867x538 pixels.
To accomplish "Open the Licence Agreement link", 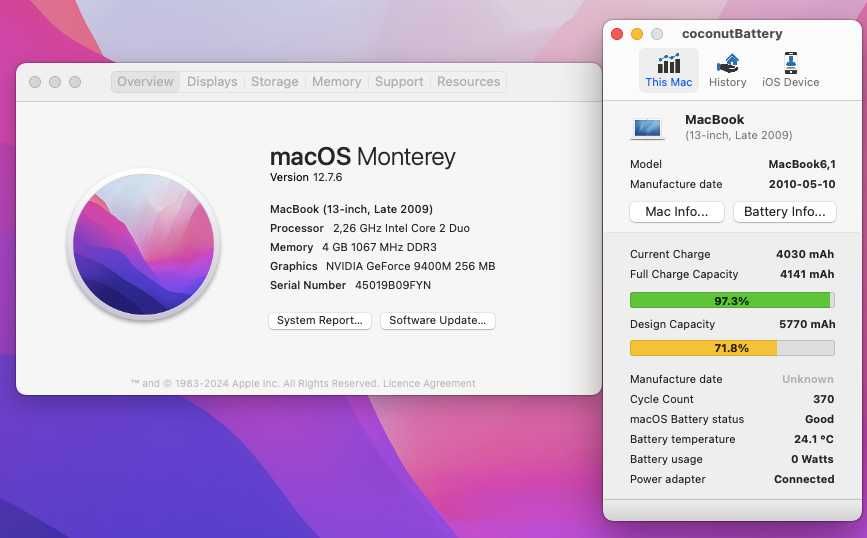I will point(429,383).
